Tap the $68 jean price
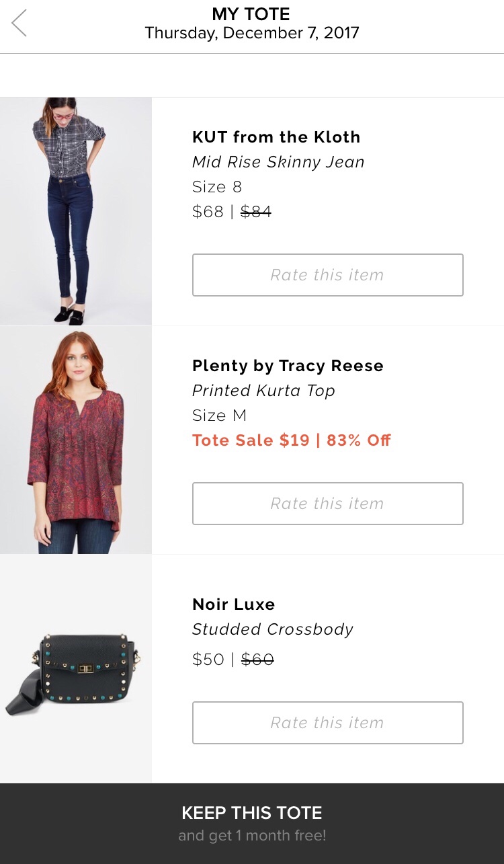This screenshot has width=504, height=864. [208, 212]
